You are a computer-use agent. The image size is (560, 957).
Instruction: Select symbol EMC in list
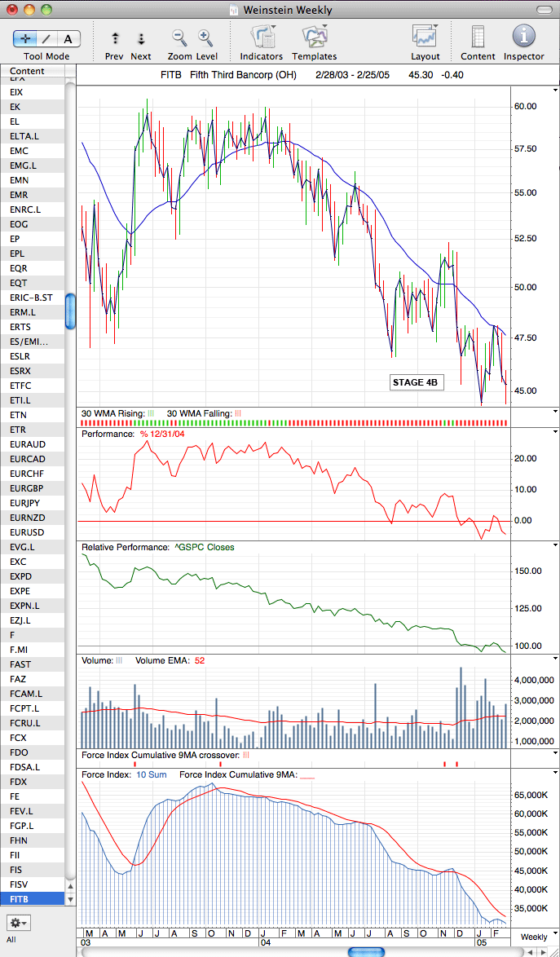tap(32, 151)
